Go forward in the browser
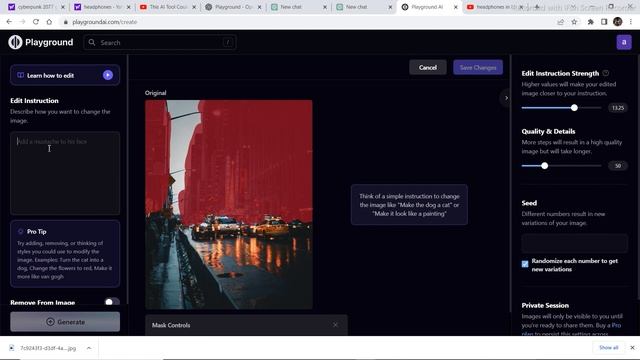Viewport: 640px width, 360px height. 22,22
